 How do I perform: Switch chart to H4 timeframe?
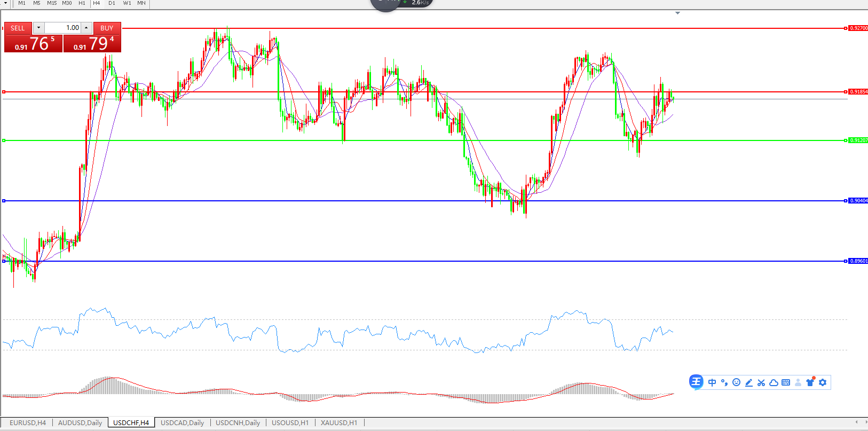pyautogui.click(x=97, y=3)
